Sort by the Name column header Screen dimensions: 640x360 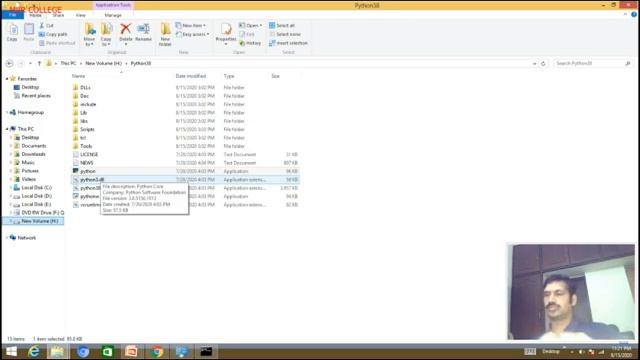[x=78, y=76]
